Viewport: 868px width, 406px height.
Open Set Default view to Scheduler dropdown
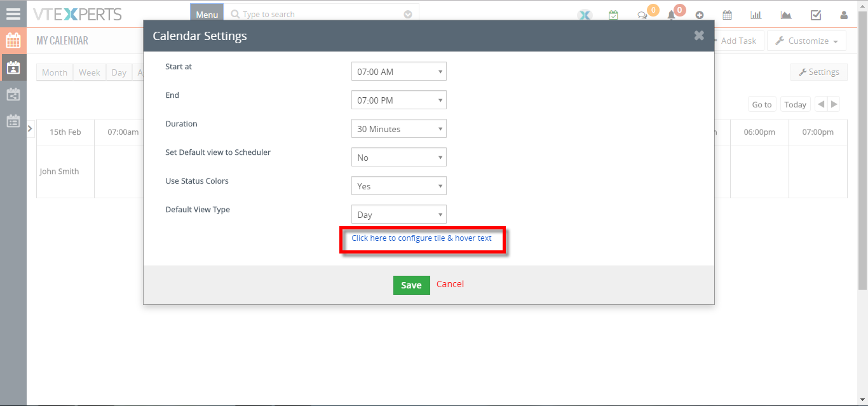399,157
